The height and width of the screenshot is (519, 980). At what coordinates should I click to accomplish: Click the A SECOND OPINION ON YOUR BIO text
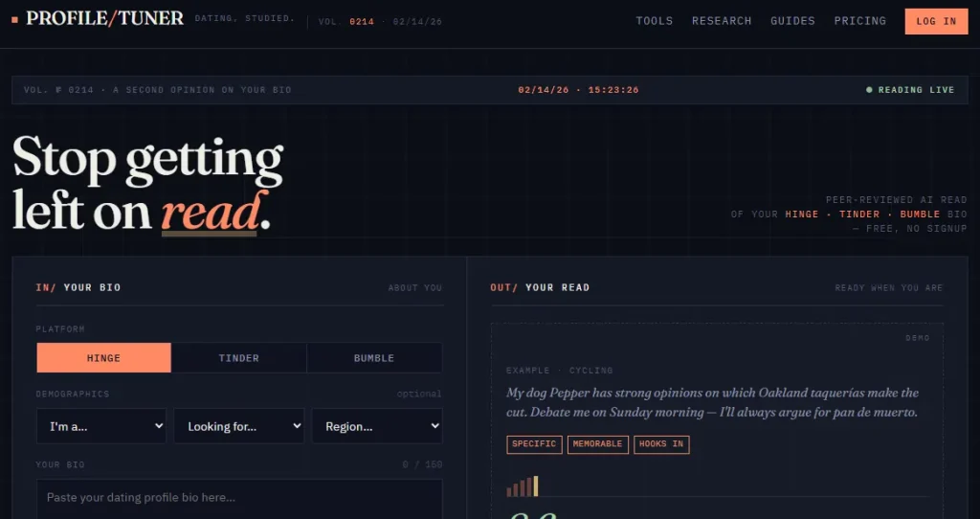pos(202,90)
